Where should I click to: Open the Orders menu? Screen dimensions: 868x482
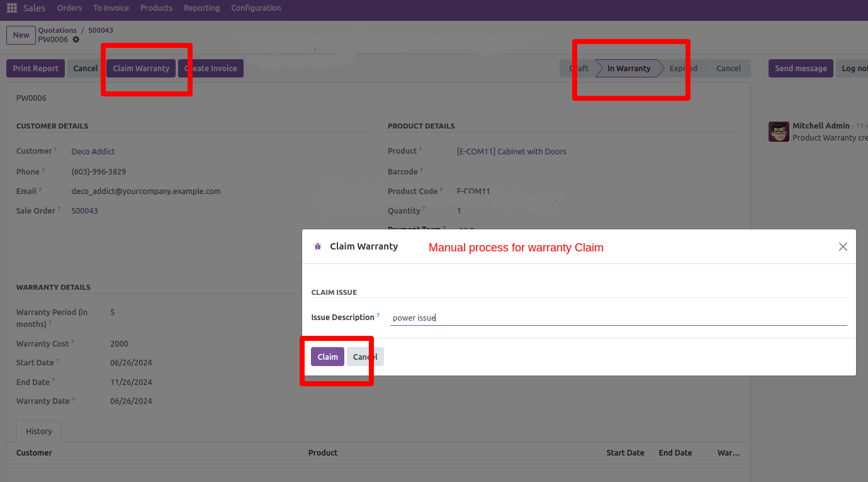(x=69, y=8)
